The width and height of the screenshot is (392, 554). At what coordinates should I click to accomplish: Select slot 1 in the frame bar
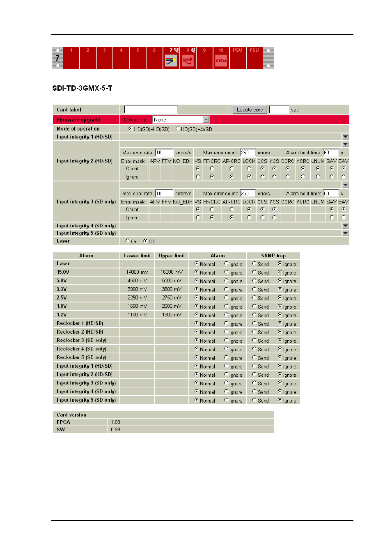[x=71, y=58]
